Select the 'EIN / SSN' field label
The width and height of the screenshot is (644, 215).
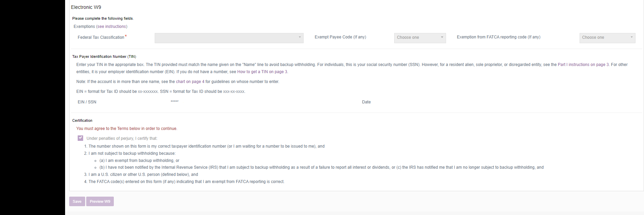pos(87,102)
